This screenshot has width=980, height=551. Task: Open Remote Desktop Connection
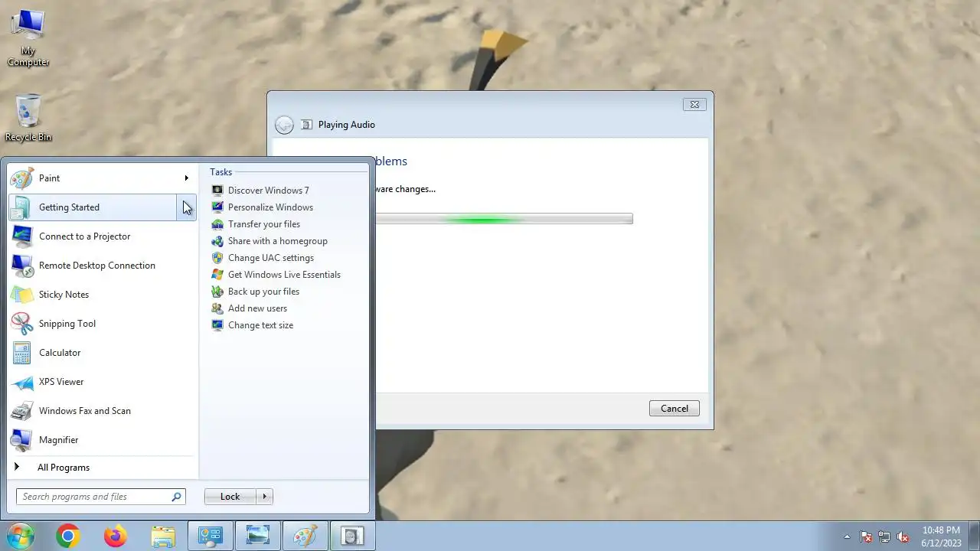(x=103, y=266)
